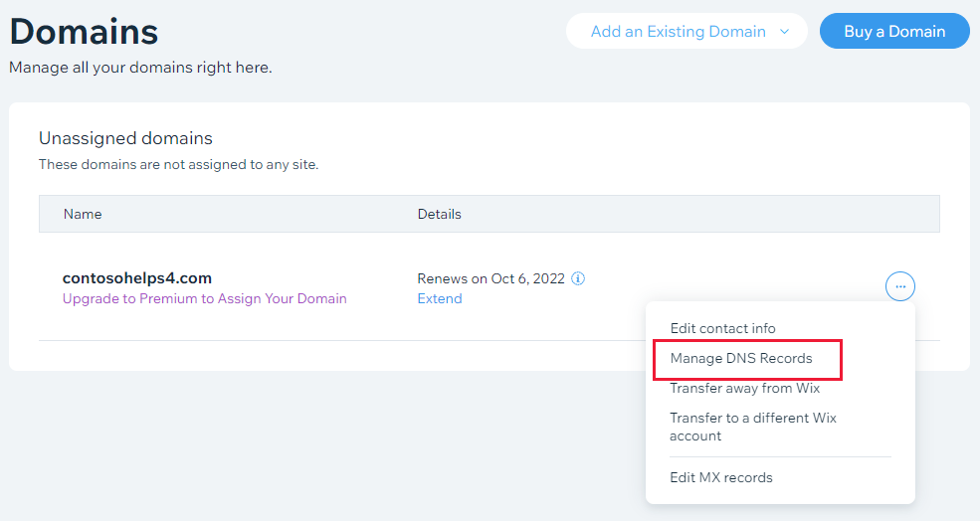Click the Unassigned domains section title
Image resolution: width=980 pixels, height=521 pixels.
click(125, 138)
